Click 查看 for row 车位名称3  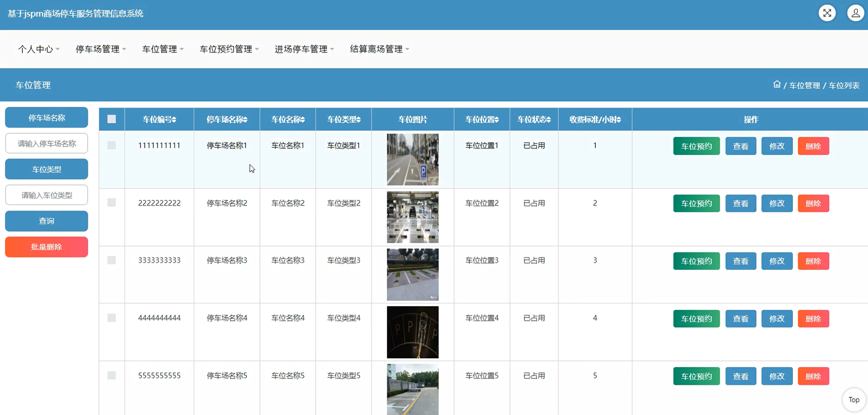741,261
